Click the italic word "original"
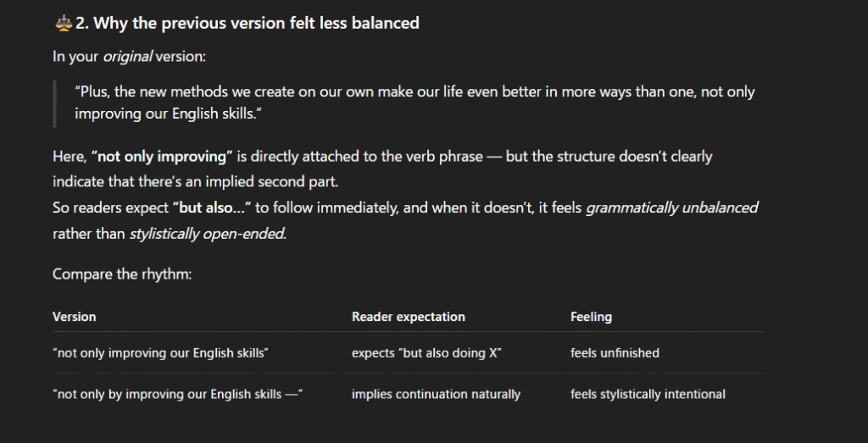The height and width of the screenshot is (443, 868). click(x=127, y=58)
